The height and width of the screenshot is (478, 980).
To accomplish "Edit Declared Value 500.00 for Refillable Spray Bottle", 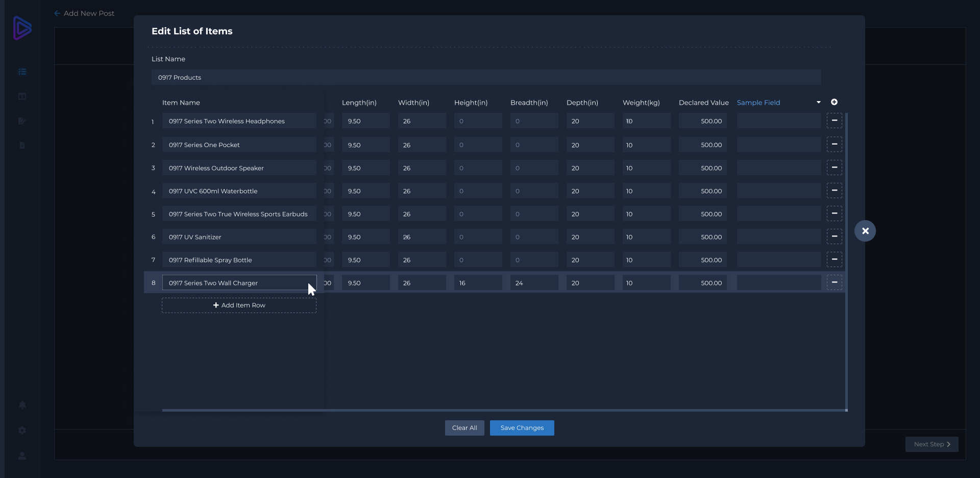I will (x=702, y=260).
